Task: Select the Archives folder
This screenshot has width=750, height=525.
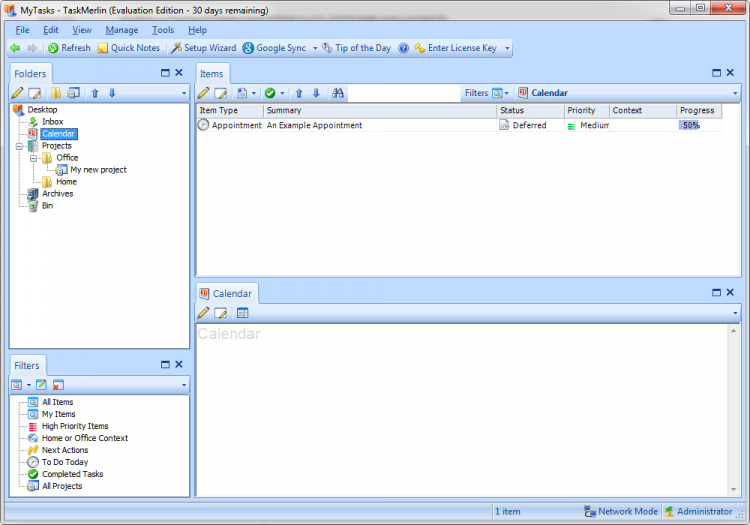Action: tap(57, 194)
